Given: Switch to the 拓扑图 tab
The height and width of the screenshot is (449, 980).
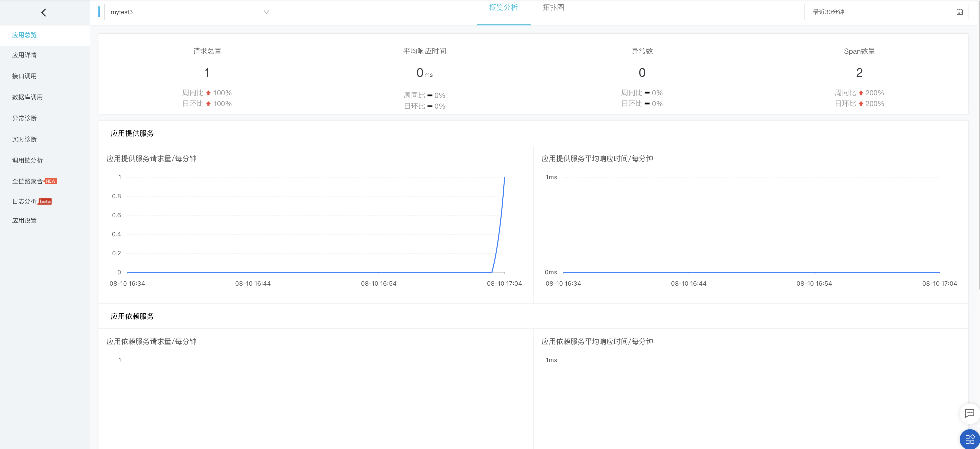Looking at the screenshot, I should 553,8.
